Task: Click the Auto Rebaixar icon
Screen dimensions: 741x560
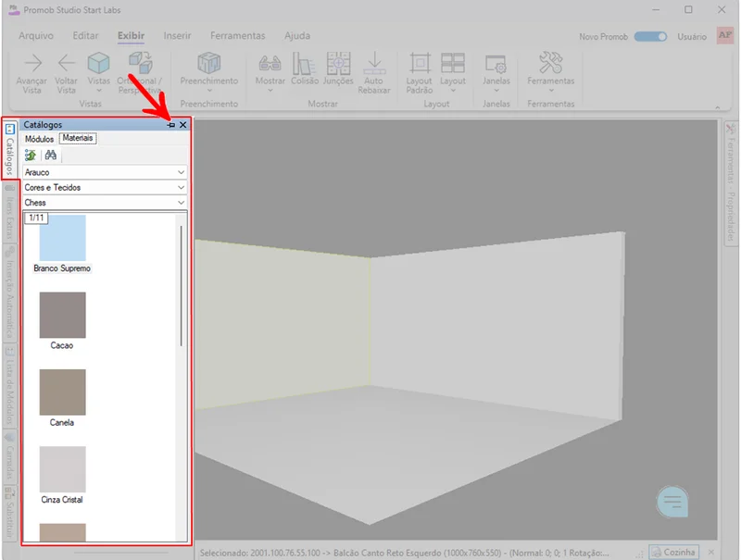Action: pos(374,64)
